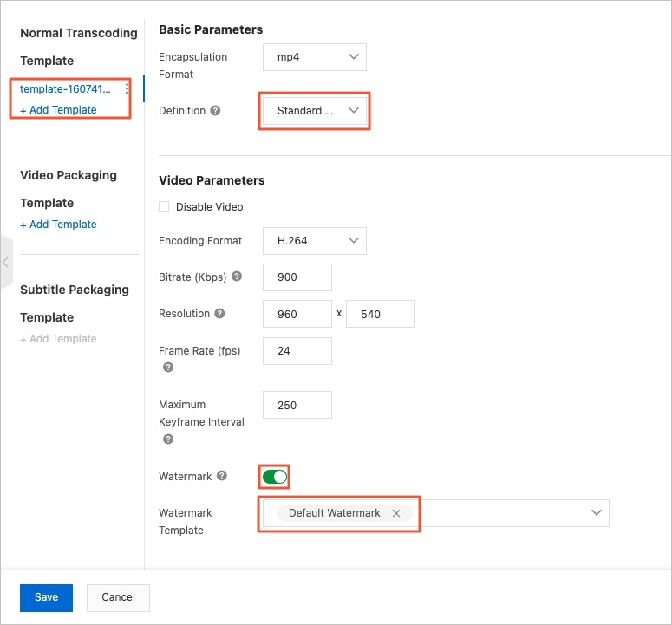672x625 pixels.
Task: Check the Disable Video checkbox
Action: (x=164, y=207)
